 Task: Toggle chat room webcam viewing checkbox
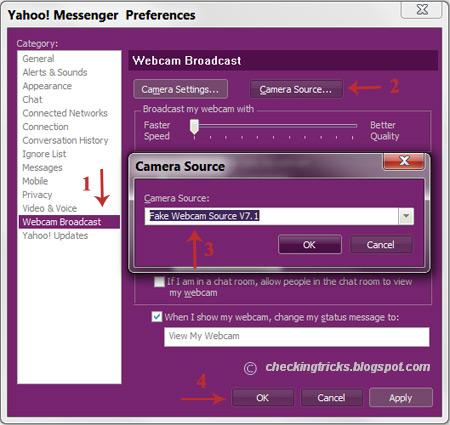159,282
